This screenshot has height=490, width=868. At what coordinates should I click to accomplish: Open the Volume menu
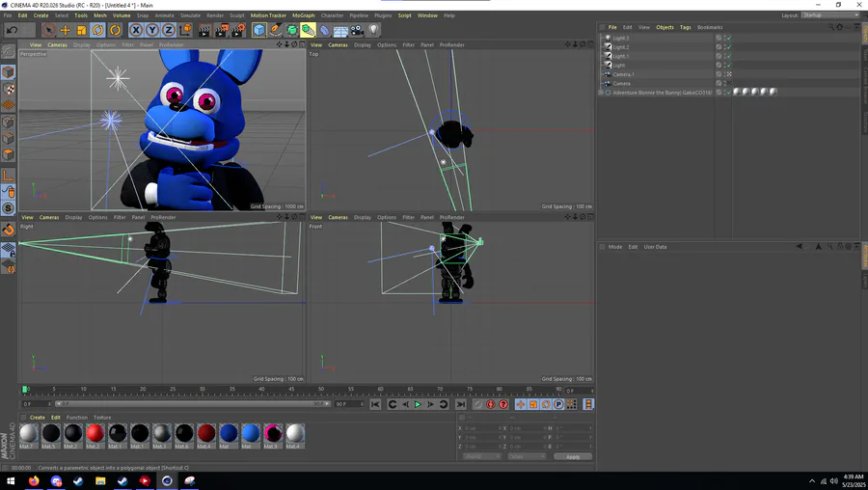pos(122,15)
